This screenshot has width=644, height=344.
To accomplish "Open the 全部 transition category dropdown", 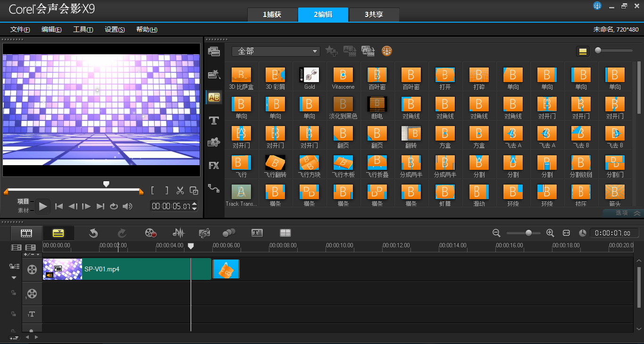I will [x=276, y=51].
